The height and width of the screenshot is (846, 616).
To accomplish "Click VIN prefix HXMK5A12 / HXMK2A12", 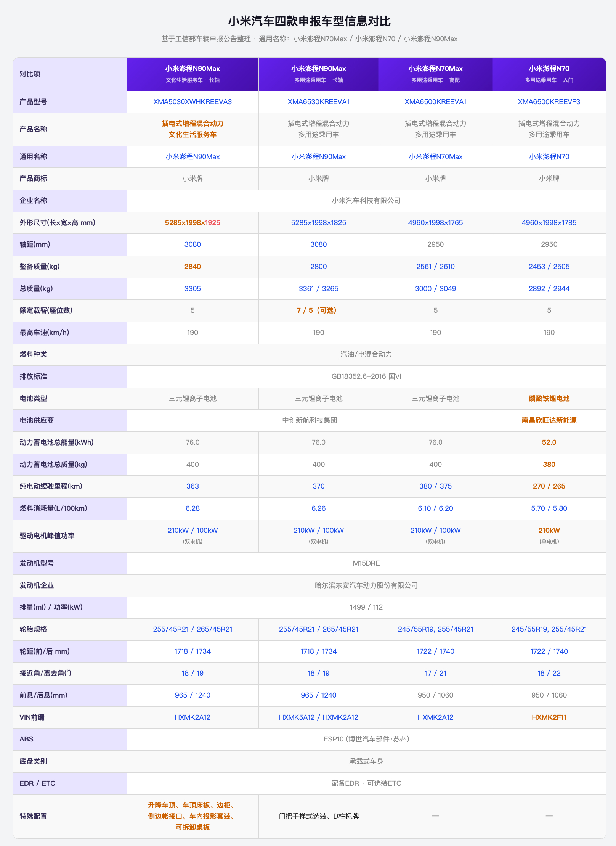I will click(318, 717).
